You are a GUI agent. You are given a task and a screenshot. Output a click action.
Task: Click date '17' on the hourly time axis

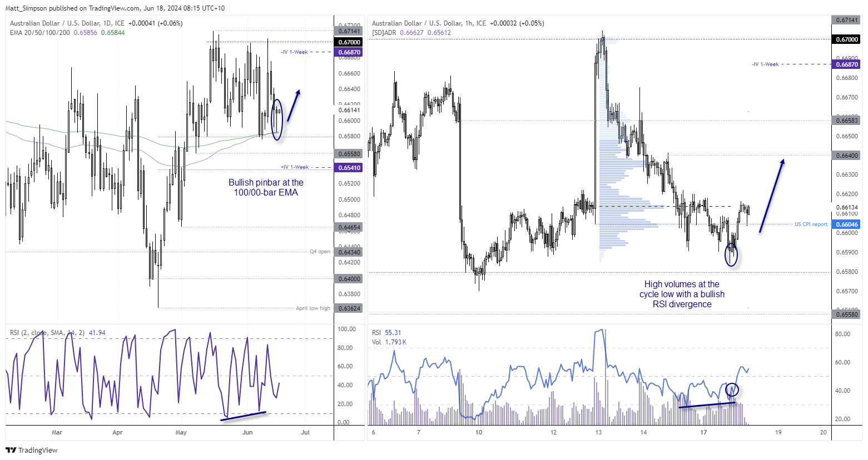pyautogui.click(x=703, y=432)
